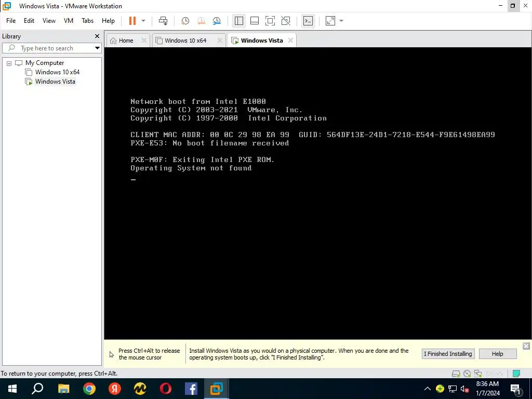Image resolution: width=532 pixels, height=399 pixels.
Task: Take a snapshot of this virtual machine
Action: click(185, 21)
